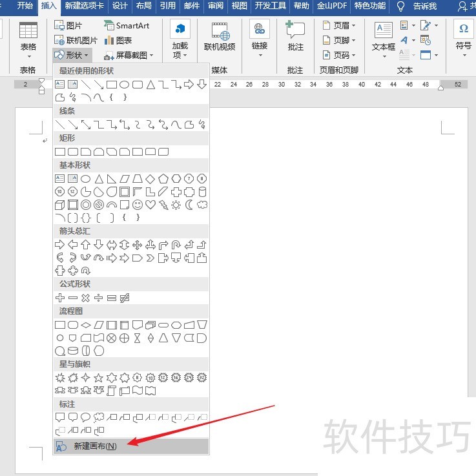Open the Screenshot (屏幕截图) dropdown
Viewport: 476px width, 476px height.
(x=129, y=55)
